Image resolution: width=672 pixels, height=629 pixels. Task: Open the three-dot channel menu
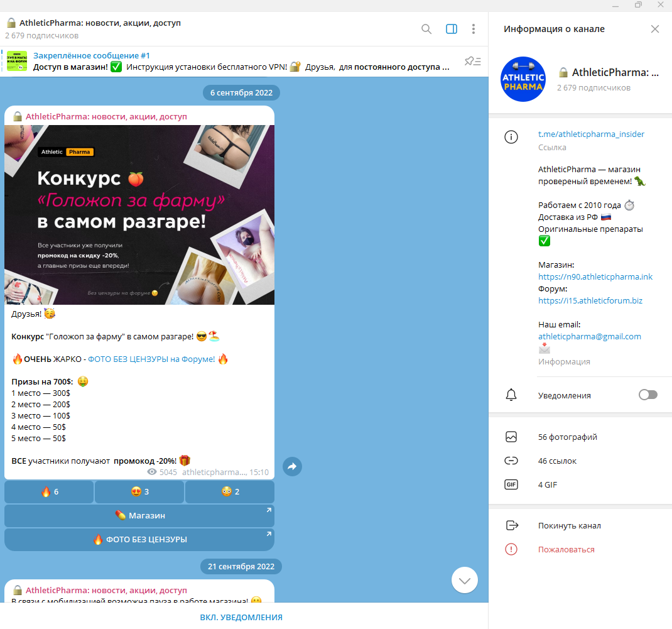click(x=474, y=29)
